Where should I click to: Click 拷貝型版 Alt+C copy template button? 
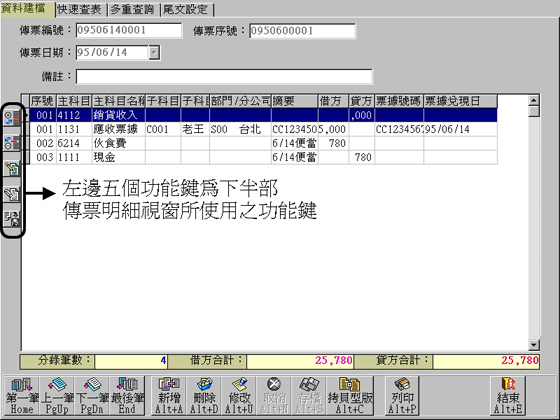[x=350, y=395]
